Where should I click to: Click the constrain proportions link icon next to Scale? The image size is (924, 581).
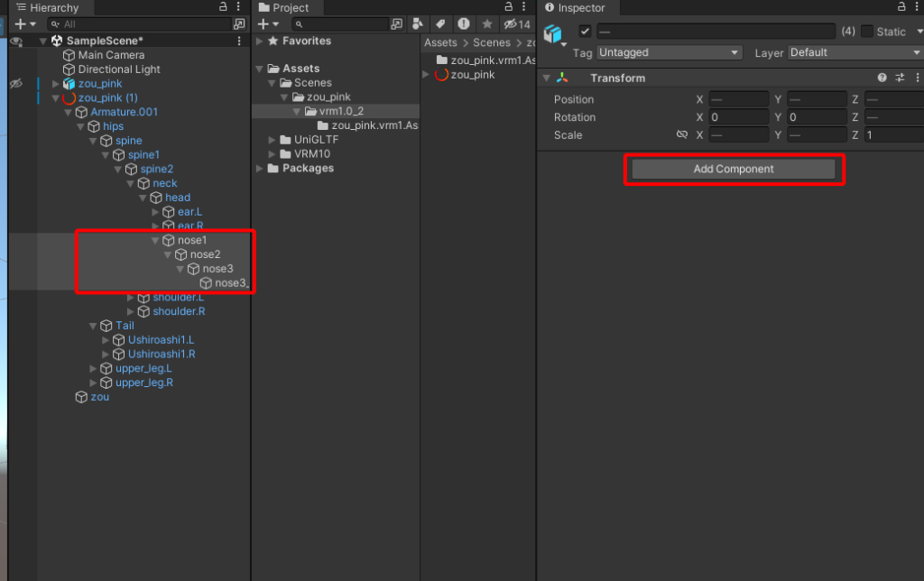[x=683, y=135]
